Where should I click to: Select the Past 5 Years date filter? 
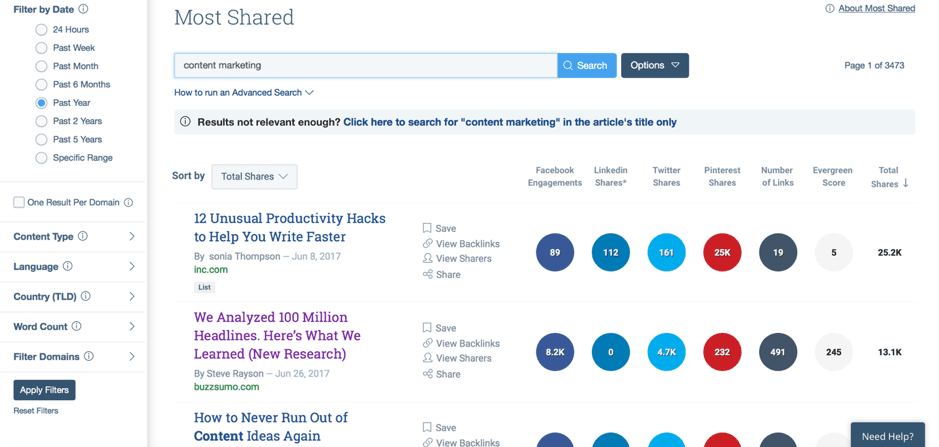tap(41, 140)
